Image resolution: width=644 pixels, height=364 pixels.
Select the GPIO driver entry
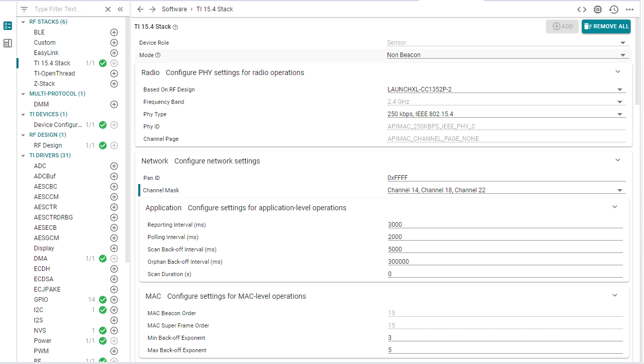point(41,300)
